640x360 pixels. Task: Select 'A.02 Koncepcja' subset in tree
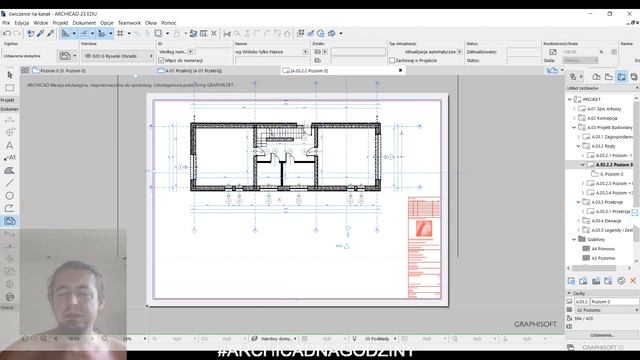point(602,118)
